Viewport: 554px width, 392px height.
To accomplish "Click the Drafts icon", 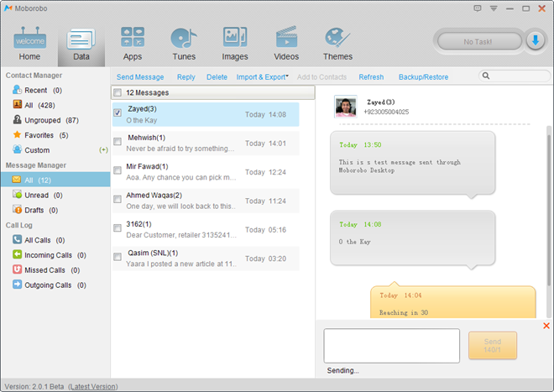I will tap(17, 209).
